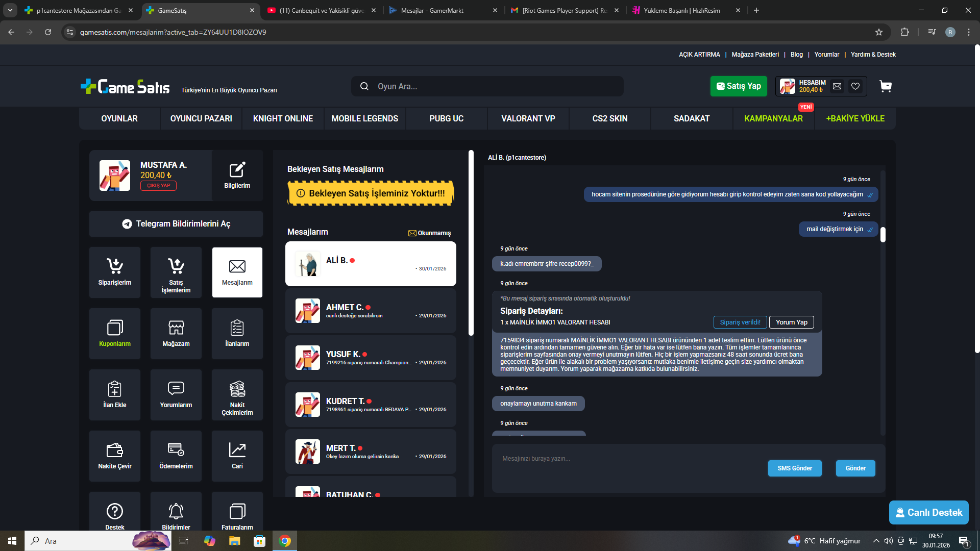Open Satış İşlemlerim tile

pos(176,272)
